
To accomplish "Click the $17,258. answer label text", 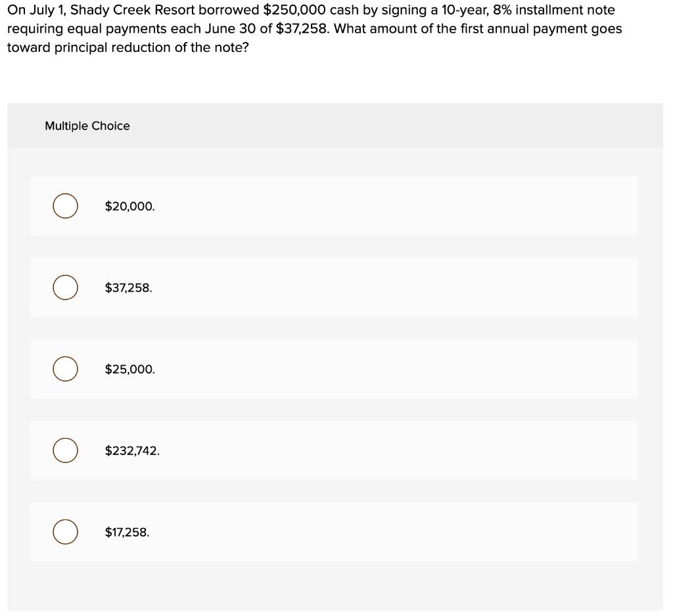I will tap(128, 532).
